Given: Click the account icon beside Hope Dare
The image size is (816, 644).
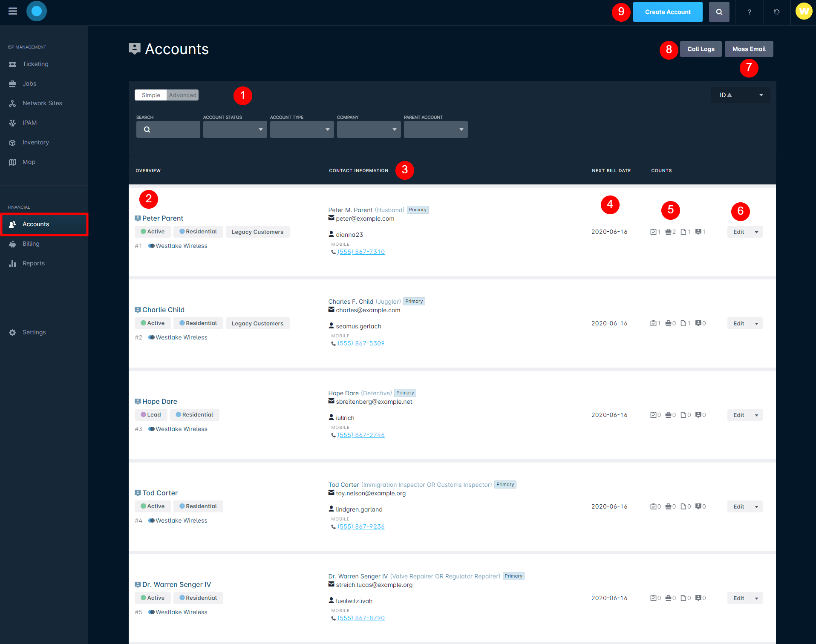Looking at the screenshot, I should click(x=138, y=402).
